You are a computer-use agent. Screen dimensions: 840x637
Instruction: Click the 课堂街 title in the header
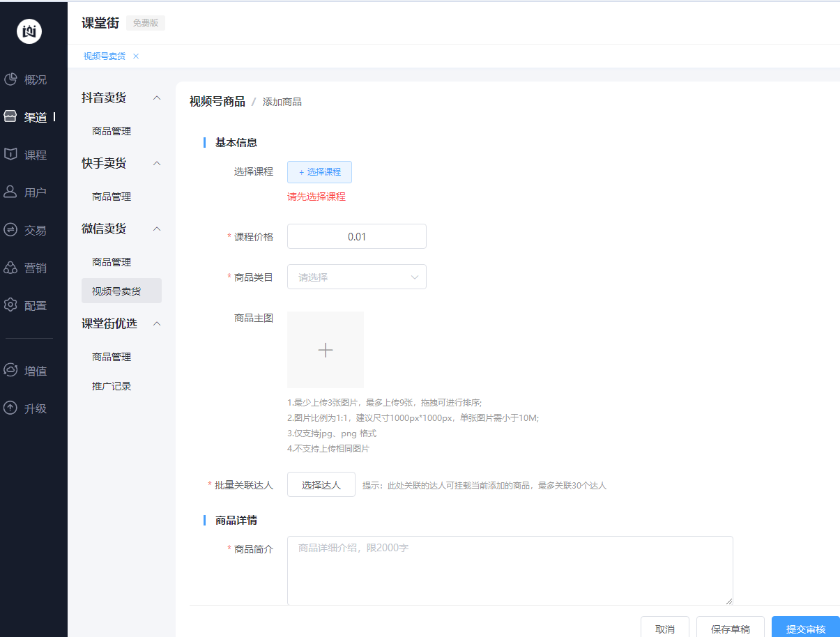100,23
